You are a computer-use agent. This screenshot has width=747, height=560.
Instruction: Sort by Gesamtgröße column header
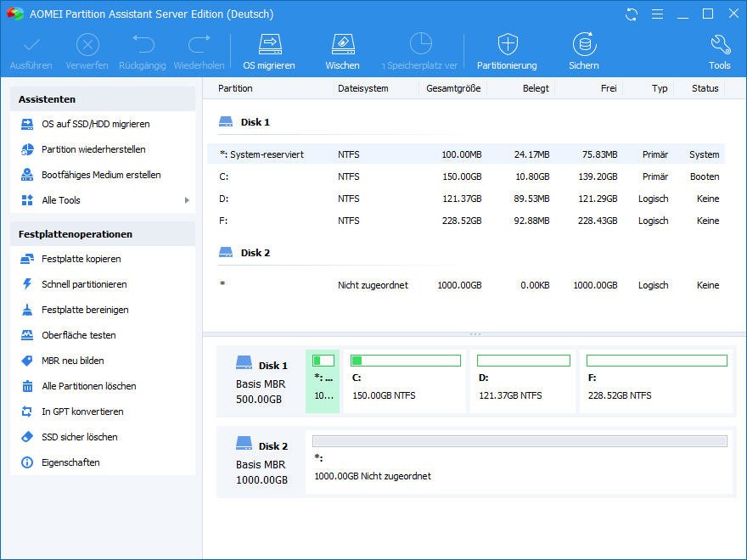(x=453, y=88)
